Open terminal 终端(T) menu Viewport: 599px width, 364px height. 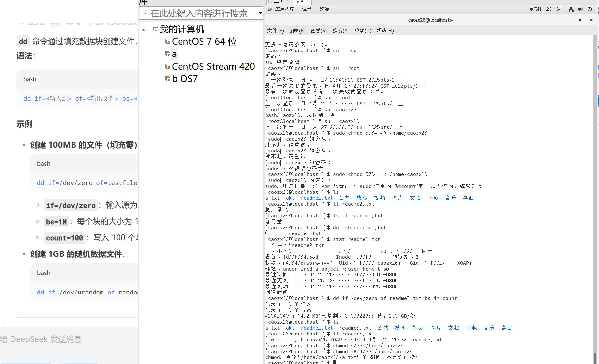[363, 30]
